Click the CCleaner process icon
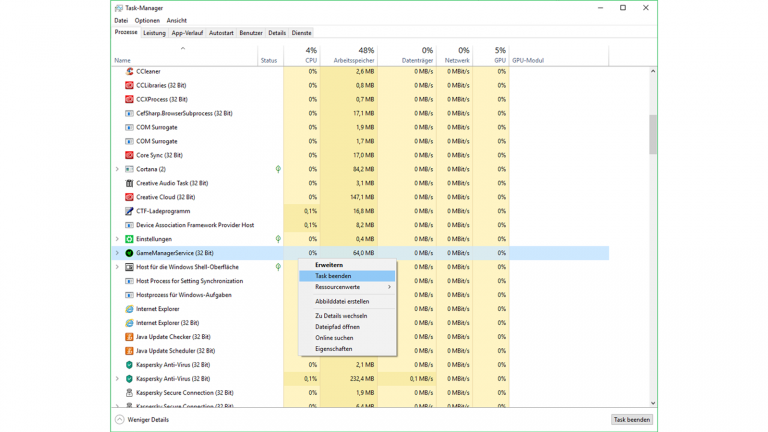The image size is (768, 432). pos(129,71)
